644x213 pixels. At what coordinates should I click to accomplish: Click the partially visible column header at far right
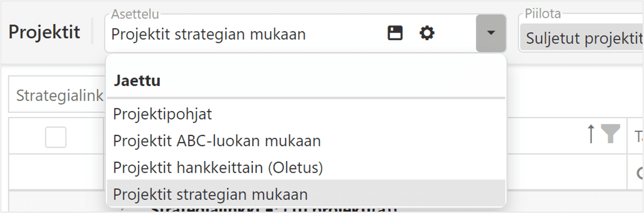pyautogui.click(x=638, y=137)
